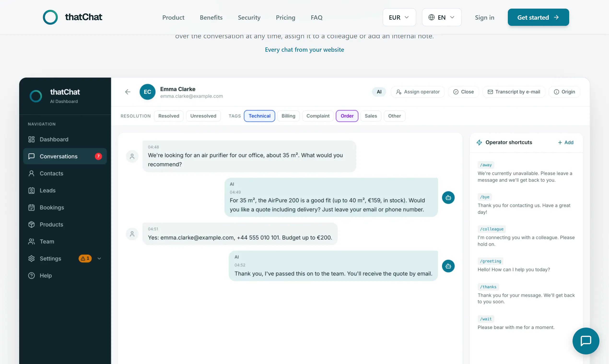Viewport: 609px width, 364px height.
Task: Click the EC avatar circle
Action: coord(147,92)
